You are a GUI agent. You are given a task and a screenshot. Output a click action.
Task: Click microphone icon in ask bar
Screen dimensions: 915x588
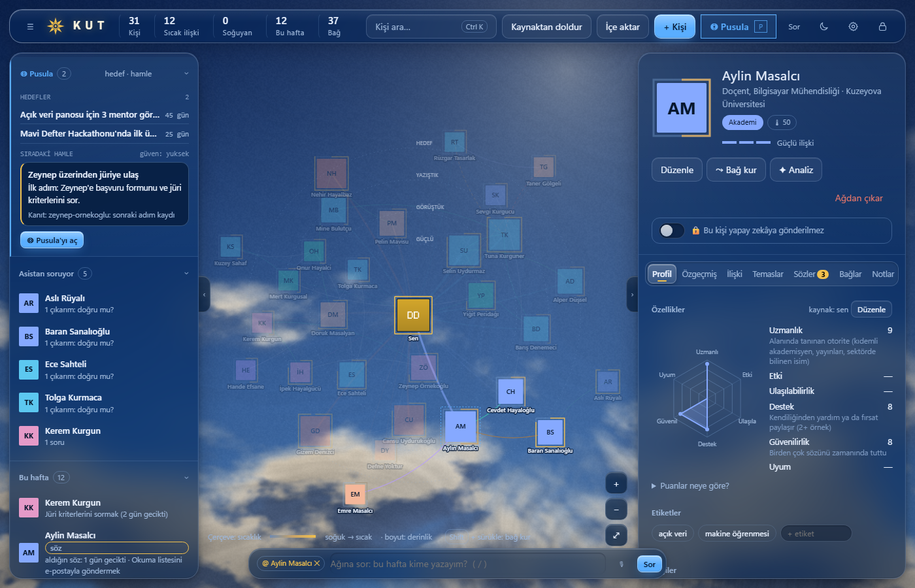coord(621,564)
